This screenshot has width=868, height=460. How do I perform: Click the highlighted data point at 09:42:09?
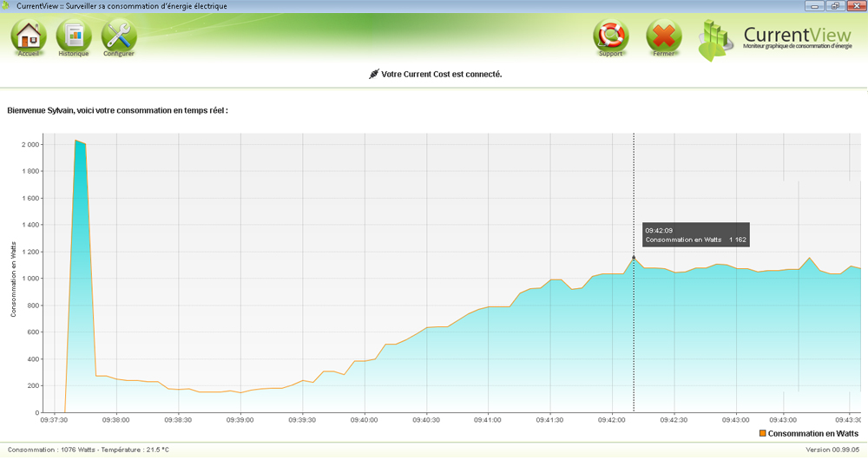(634, 257)
